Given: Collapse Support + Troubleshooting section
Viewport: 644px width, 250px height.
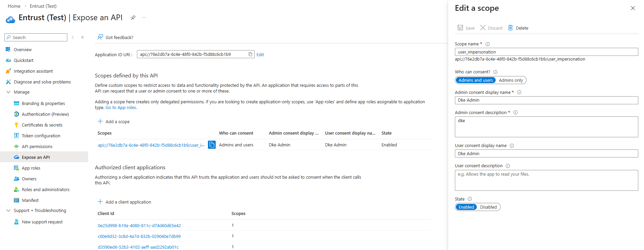Looking at the screenshot, I should [x=9, y=210].
